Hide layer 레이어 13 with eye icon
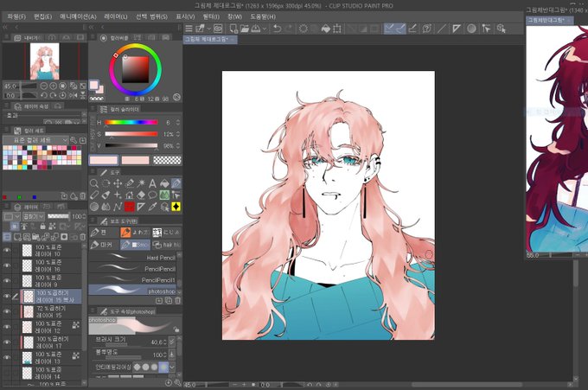Screen dimensions: 588x390 7,358
